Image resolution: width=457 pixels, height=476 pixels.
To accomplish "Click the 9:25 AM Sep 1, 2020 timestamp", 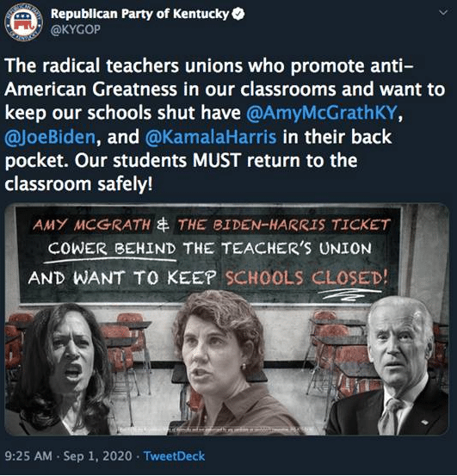I will pos(68,456).
